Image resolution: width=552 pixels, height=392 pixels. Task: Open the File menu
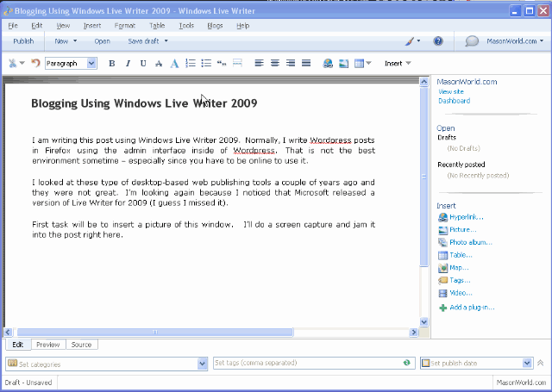point(13,26)
